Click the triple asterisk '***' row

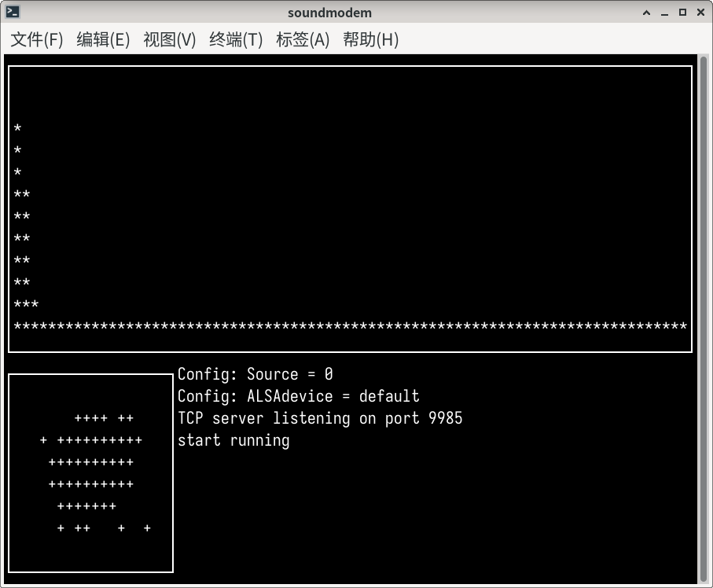pyautogui.click(x=27, y=303)
